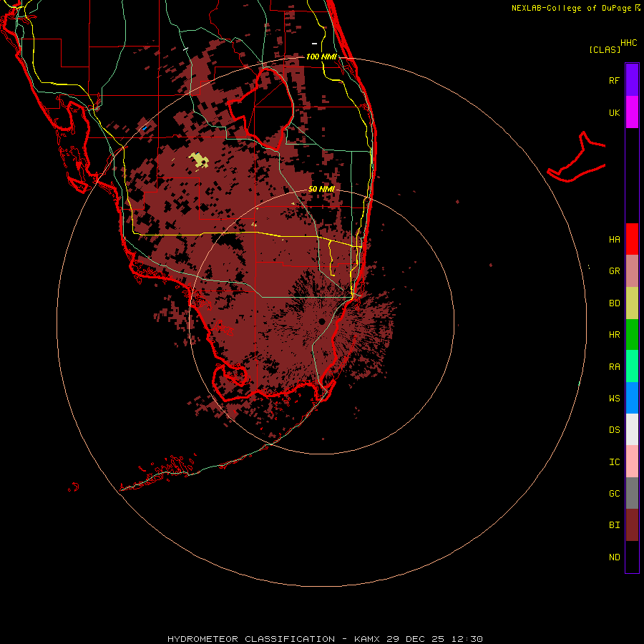Click the NEXLAB-College of DuPage credit text
Image resolution: width=644 pixels, height=644 pixels.
[x=571, y=8]
